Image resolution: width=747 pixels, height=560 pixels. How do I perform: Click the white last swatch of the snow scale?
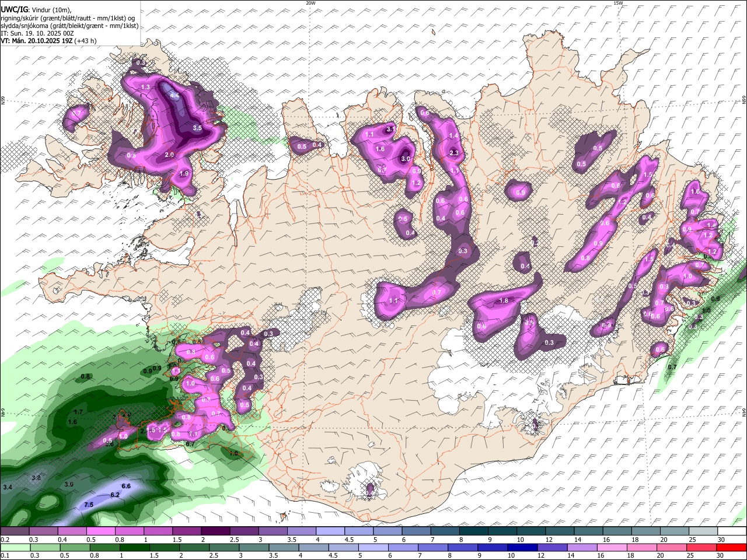[x=731, y=531]
